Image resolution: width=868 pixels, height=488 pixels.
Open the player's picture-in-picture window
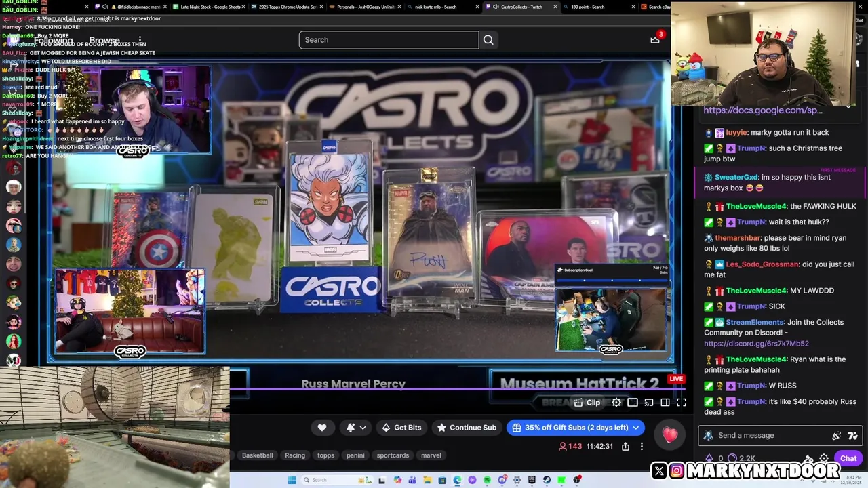click(633, 403)
